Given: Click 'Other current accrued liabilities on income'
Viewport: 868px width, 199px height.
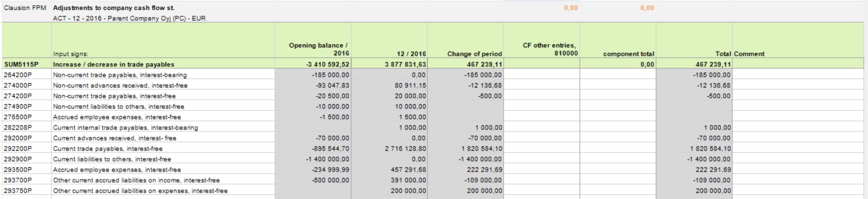Looking at the screenshot, I should coord(137,180).
